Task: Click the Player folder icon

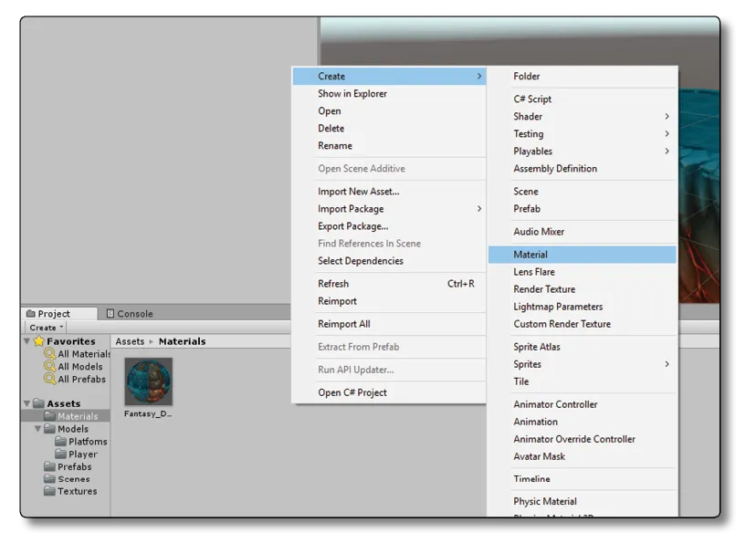Action: (61, 454)
